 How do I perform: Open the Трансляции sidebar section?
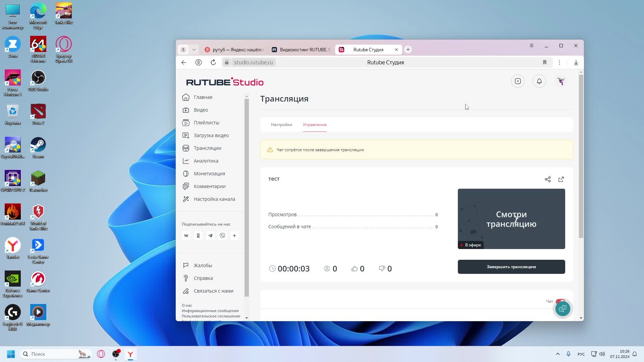(202, 148)
